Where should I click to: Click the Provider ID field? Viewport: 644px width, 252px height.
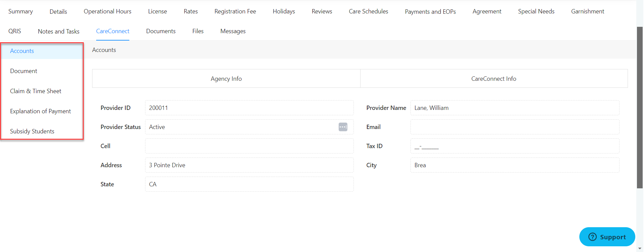249,108
